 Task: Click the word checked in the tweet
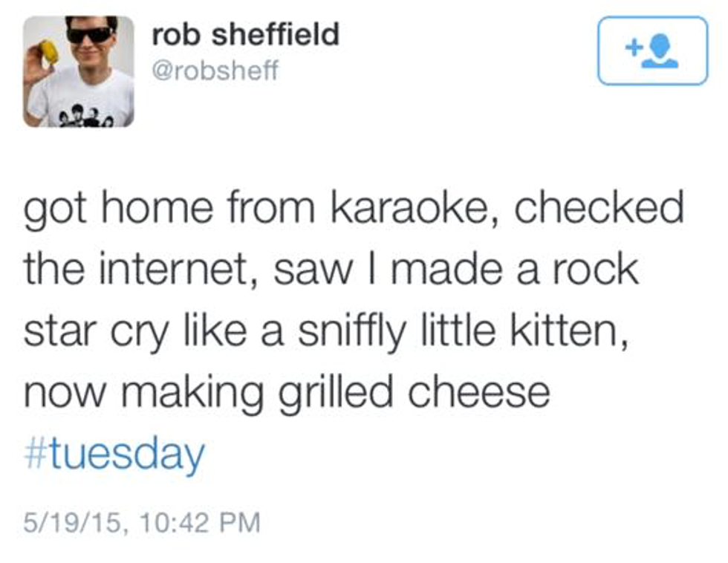tap(598, 208)
